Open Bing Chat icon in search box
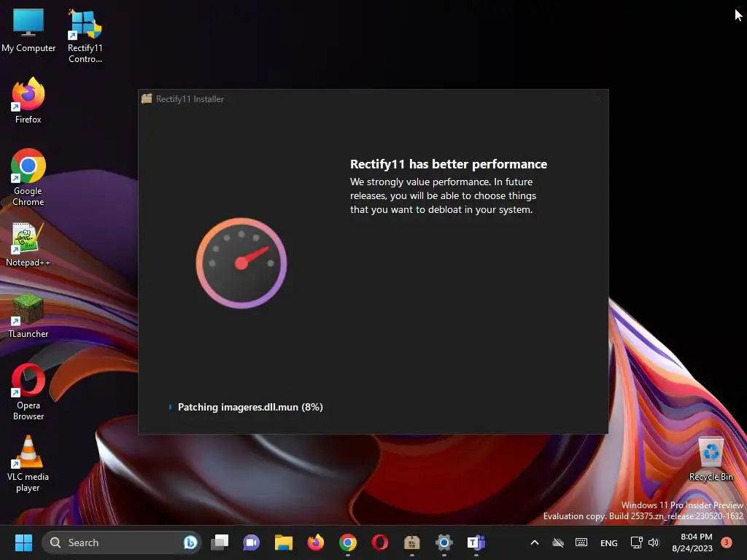Screen dimensions: 747x560 [190, 542]
